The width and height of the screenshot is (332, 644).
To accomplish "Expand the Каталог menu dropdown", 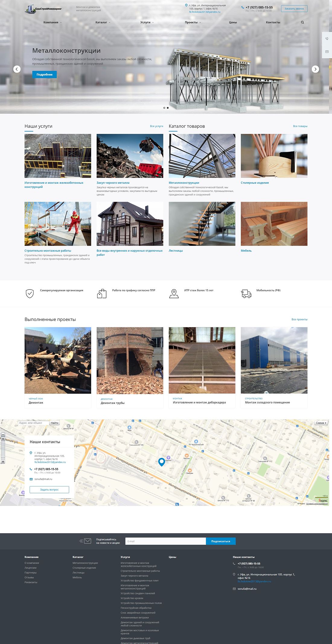I will pyautogui.click(x=103, y=22).
